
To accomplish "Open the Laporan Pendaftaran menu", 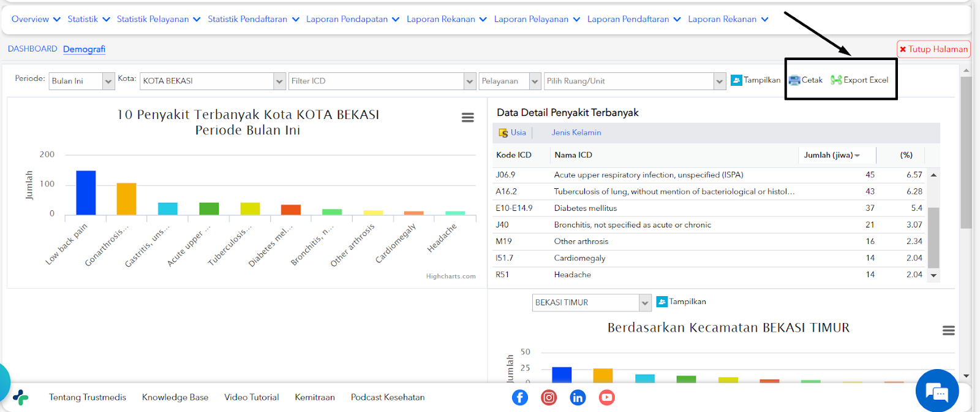I will click(x=634, y=20).
